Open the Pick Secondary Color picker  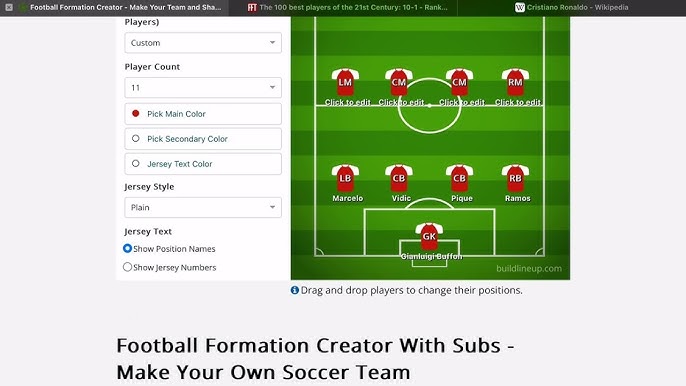coord(203,139)
